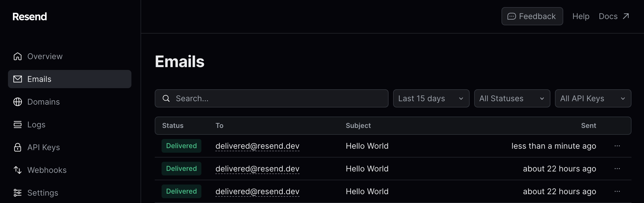Viewport: 644px width, 203px height.
Task: Click the Subject column header
Action: tap(358, 126)
